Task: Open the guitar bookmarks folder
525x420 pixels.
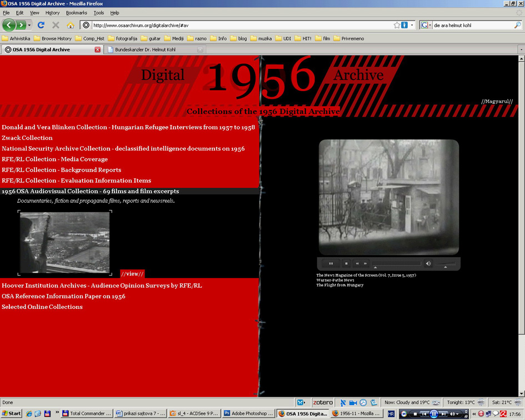Action: coord(151,38)
